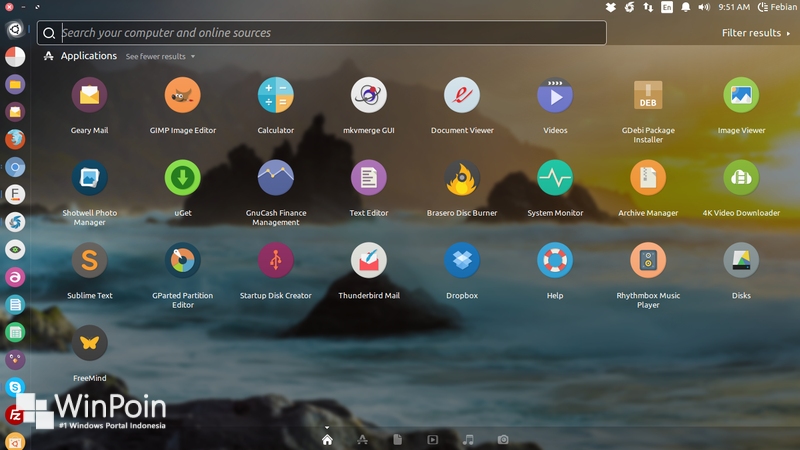The width and height of the screenshot is (800, 450).
Task: Open the volume indicator menu
Action: pyautogui.click(x=704, y=7)
